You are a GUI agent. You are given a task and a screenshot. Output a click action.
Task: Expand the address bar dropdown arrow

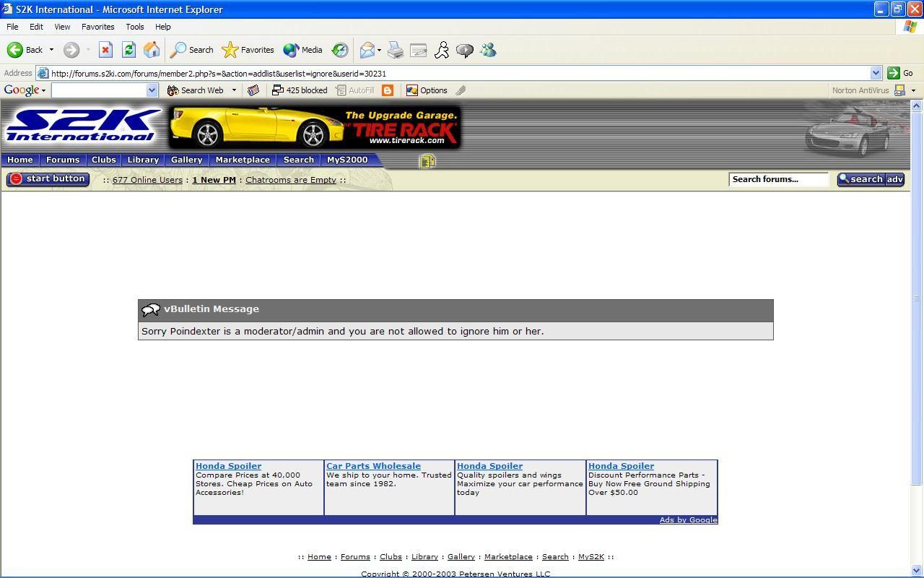(876, 73)
